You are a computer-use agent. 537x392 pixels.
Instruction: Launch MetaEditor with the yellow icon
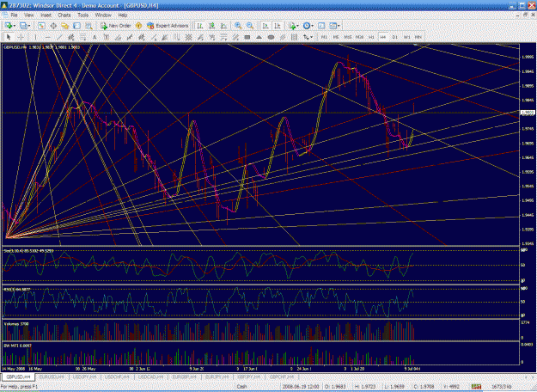tap(138, 26)
